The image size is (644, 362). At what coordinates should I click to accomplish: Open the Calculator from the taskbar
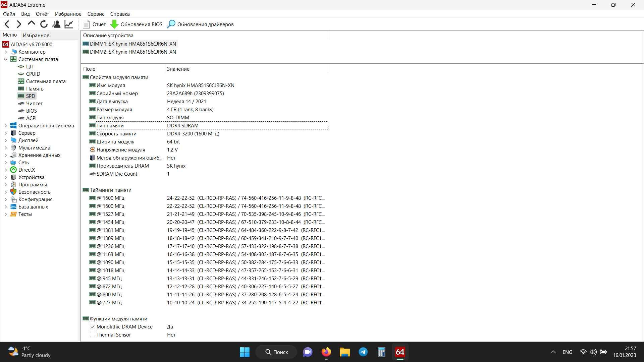[381, 352]
